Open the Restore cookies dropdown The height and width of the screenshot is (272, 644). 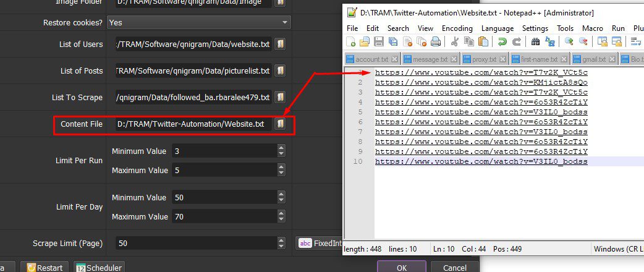point(199,23)
